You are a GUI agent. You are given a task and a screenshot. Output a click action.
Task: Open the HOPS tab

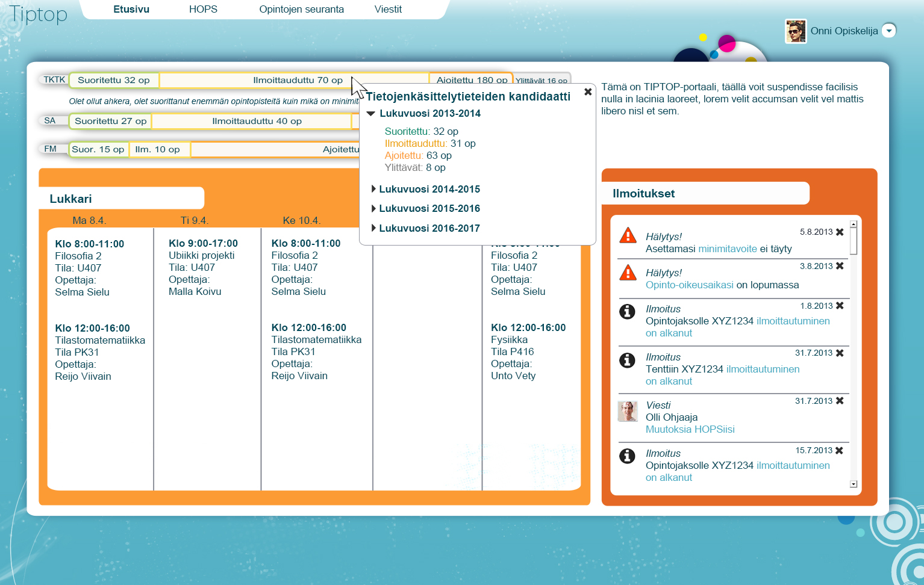pos(203,9)
